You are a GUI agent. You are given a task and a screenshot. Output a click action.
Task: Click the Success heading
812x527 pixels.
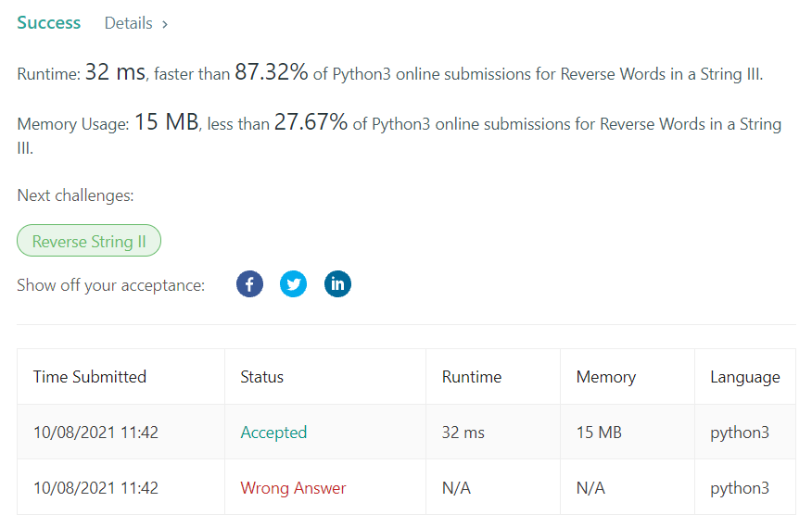pos(49,23)
